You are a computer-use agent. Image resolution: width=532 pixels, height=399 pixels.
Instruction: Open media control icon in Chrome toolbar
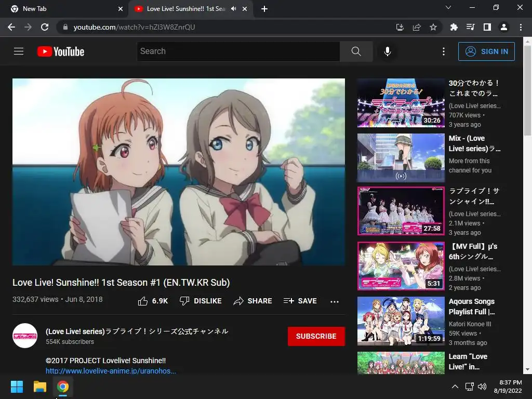tap(470, 27)
